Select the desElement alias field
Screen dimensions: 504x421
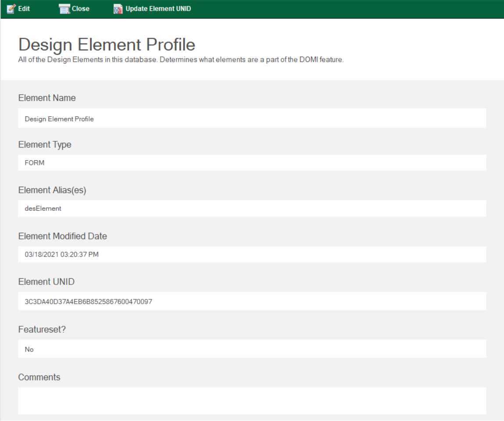coord(252,209)
